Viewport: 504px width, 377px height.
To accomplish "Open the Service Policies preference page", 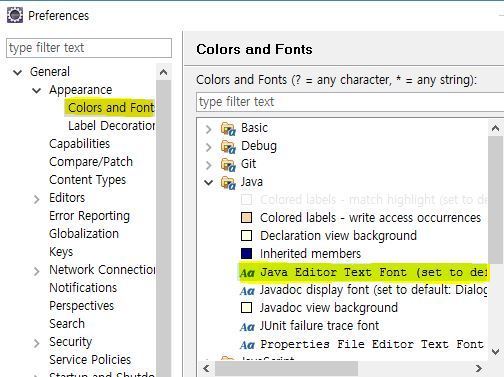I will pyautogui.click(x=90, y=360).
